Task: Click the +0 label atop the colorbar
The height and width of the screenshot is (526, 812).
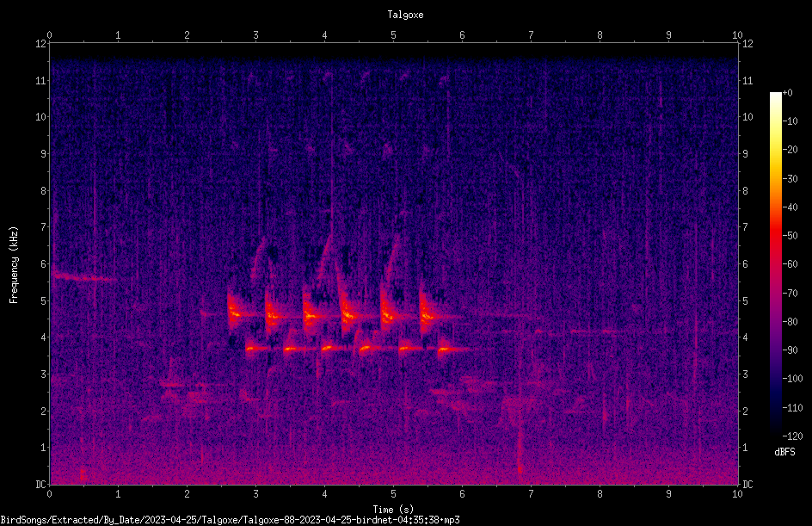Action: tap(787, 92)
